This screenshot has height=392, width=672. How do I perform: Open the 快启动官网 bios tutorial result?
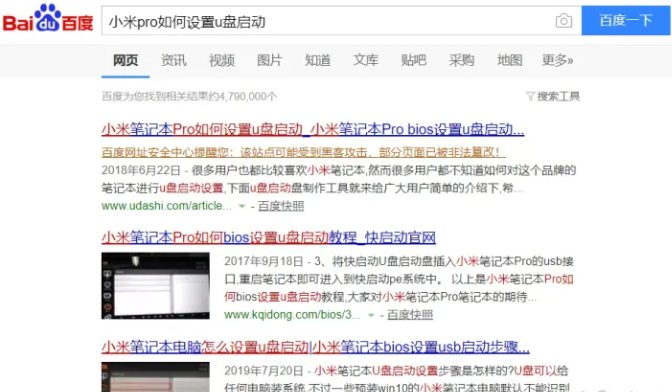point(268,237)
